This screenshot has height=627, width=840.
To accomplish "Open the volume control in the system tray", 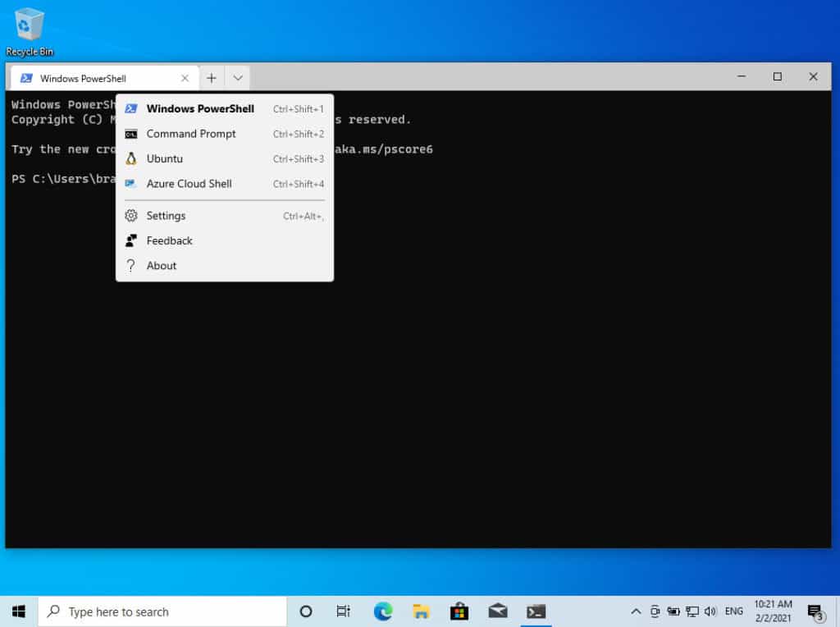I will 710,611.
